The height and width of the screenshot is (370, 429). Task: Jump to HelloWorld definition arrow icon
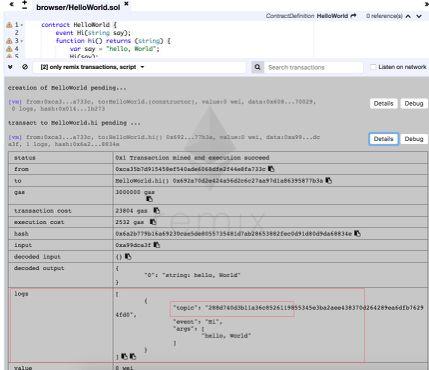click(x=353, y=16)
